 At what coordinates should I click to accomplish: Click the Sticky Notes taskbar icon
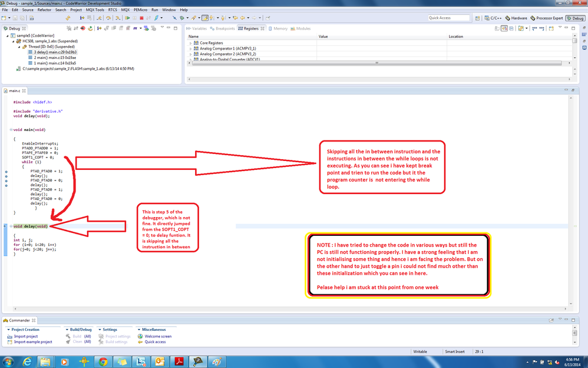coord(122,362)
